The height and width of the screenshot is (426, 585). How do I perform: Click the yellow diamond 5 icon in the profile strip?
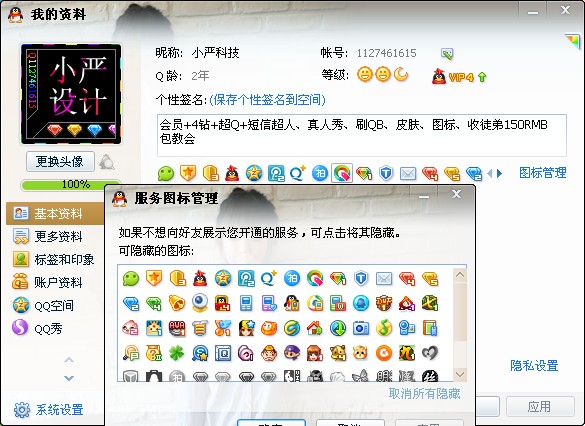coord(452,173)
